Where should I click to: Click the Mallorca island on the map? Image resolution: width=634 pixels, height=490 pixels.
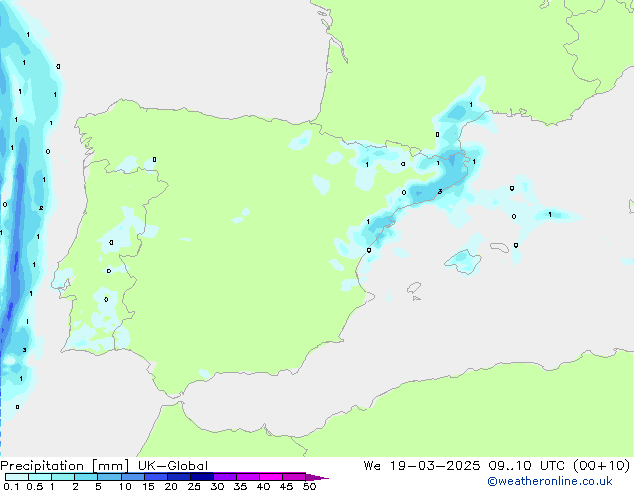point(463,262)
